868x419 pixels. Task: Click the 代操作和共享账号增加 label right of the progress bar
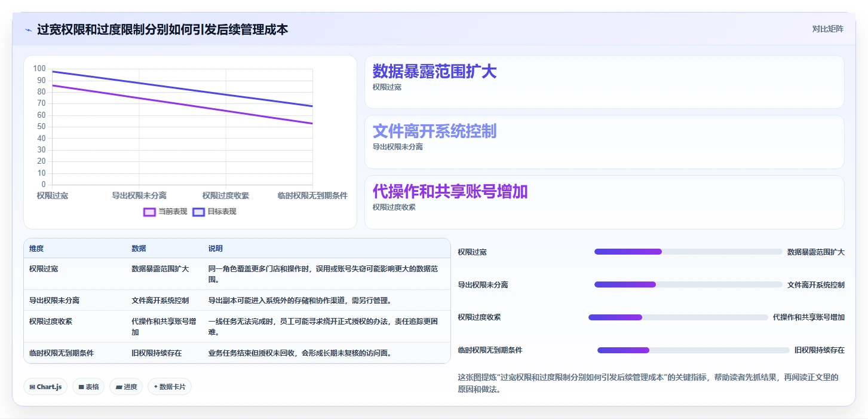(809, 317)
